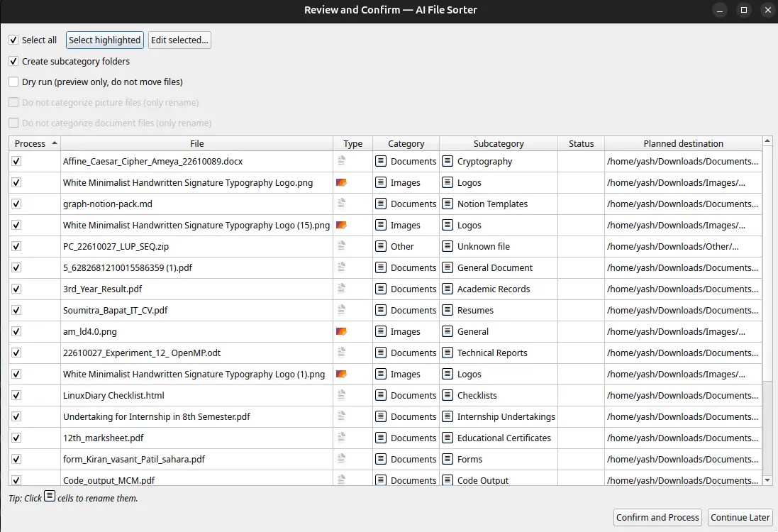
Task: Uncheck process box for form_Kiran_vasant_Patil_sahara.pdf
Action: tap(16, 459)
